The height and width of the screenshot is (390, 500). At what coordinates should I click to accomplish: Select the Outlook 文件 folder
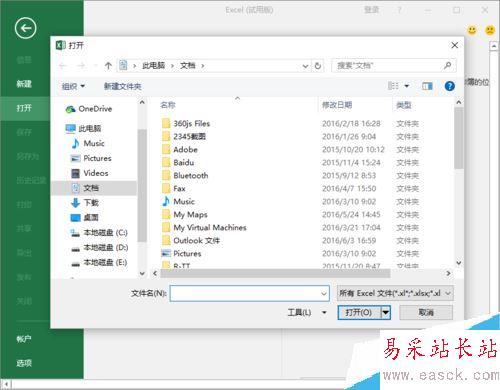click(191, 241)
